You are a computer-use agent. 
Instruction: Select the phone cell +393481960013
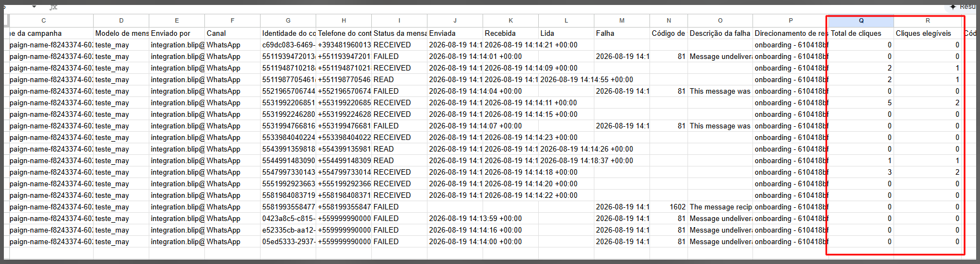[344, 45]
